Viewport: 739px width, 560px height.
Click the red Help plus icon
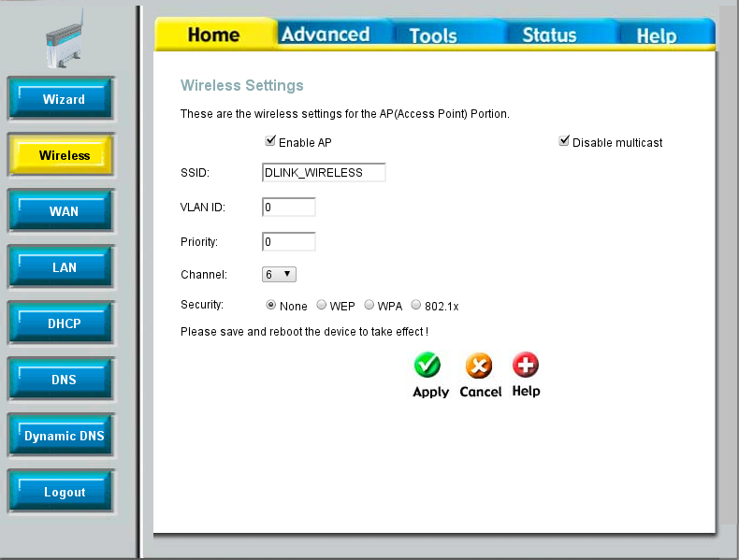click(x=526, y=365)
